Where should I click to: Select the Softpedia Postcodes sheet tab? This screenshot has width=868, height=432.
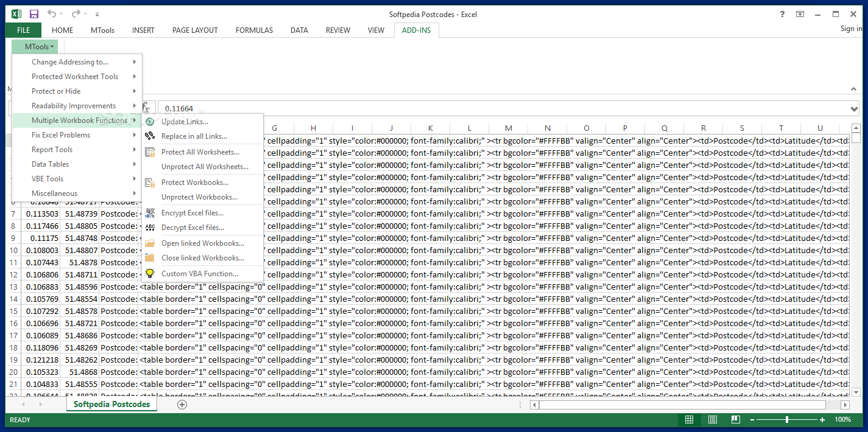(x=111, y=405)
